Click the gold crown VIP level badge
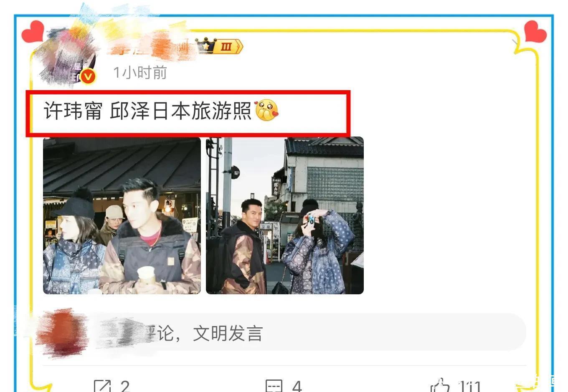 click(219, 46)
